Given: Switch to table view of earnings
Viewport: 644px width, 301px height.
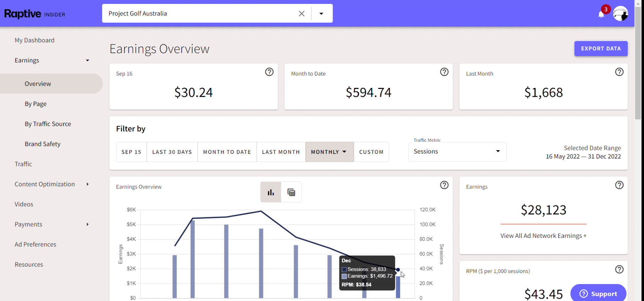Looking at the screenshot, I should pyautogui.click(x=291, y=192).
